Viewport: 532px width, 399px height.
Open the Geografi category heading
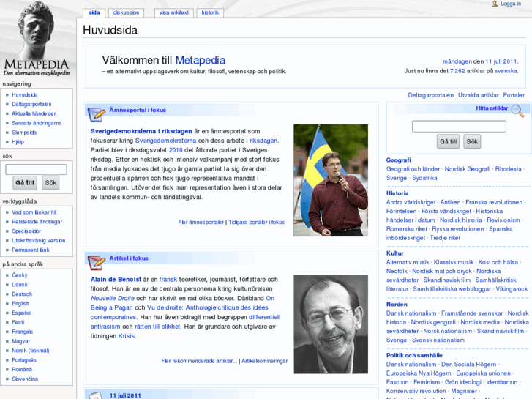point(398,160)
